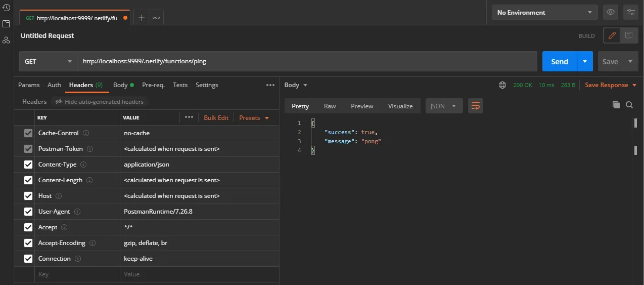Show info for Accept header
This screenshot has width=644, height=285.
pyautogui.click(x=64, y=227)
